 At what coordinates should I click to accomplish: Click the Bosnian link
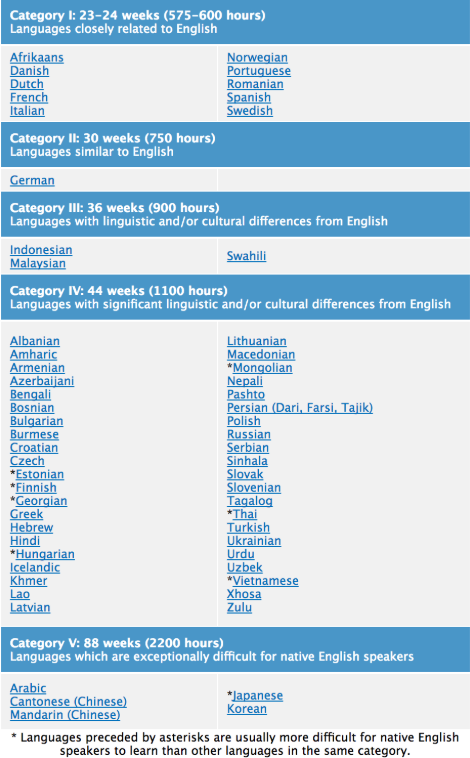coord(32,408)
